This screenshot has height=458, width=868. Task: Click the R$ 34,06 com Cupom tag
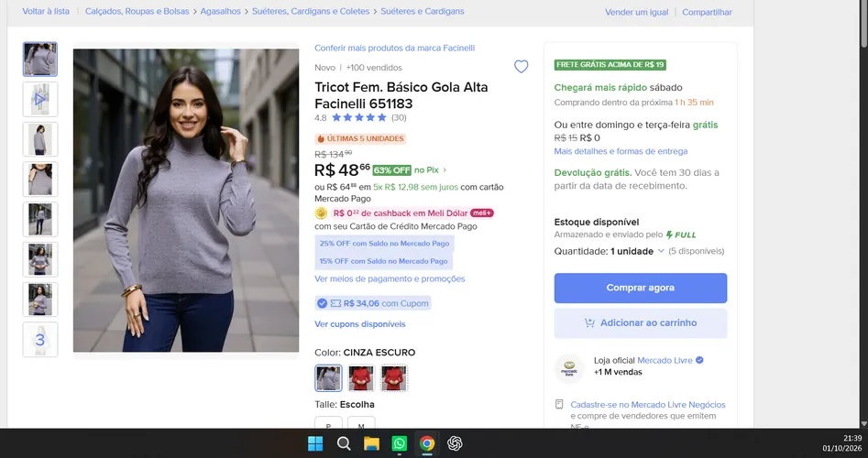(373, 303)
